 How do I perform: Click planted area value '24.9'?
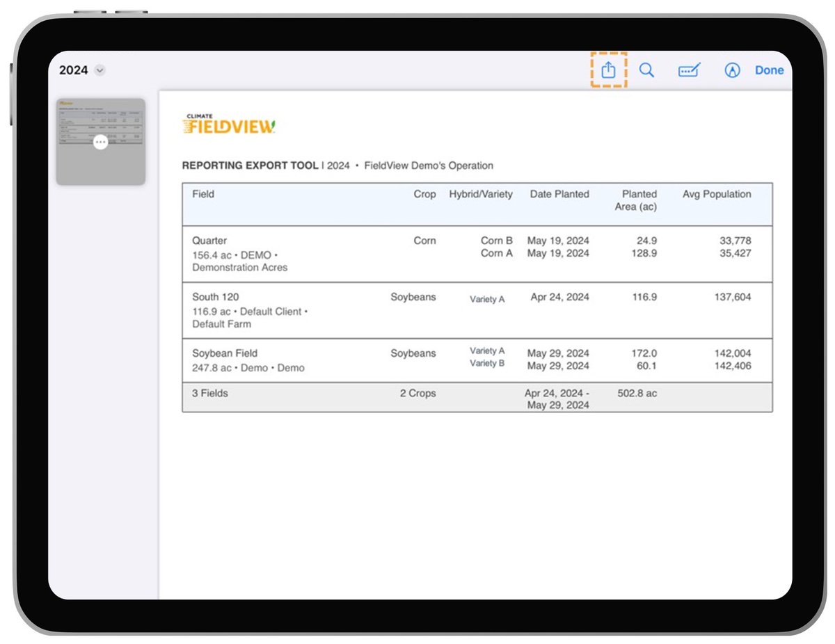coord(646,241)
